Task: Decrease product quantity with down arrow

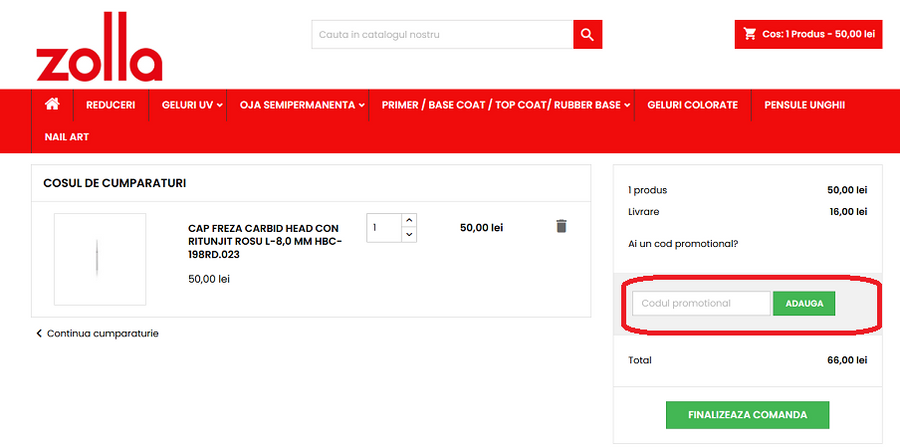Action: coord(409,235)
